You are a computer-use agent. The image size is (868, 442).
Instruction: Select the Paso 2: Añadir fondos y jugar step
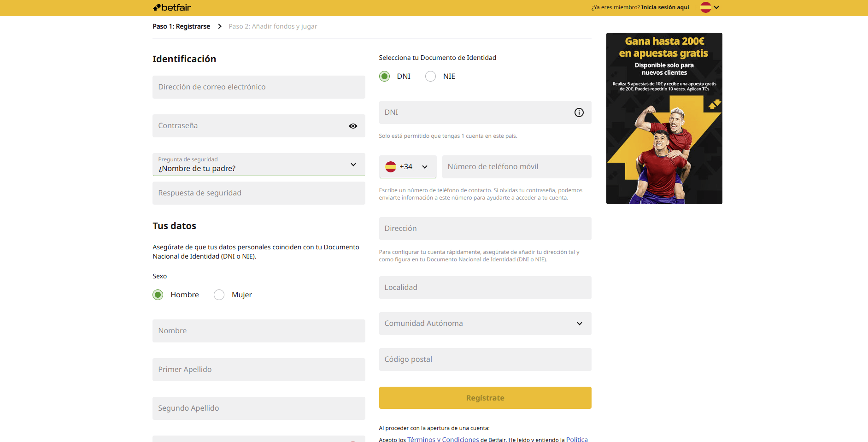pos(273,26)
